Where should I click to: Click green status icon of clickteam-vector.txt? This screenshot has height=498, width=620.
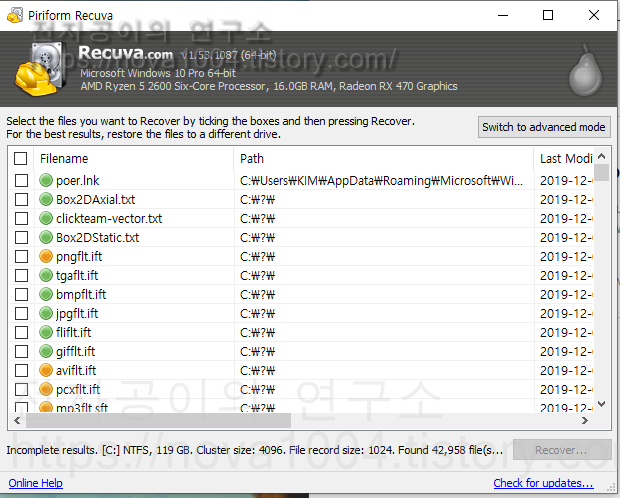pyautogui.click(x=46, y=218)
